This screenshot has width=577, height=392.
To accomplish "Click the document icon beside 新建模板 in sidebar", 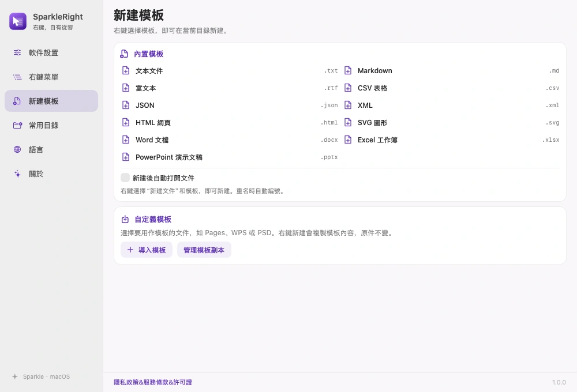I will pos(17,101).
